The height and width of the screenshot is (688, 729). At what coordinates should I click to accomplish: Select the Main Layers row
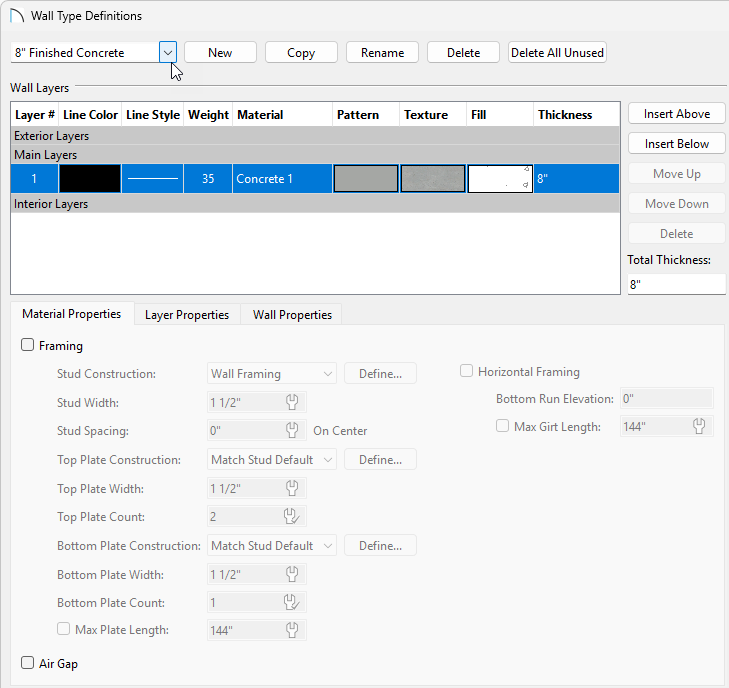(315, 154)
